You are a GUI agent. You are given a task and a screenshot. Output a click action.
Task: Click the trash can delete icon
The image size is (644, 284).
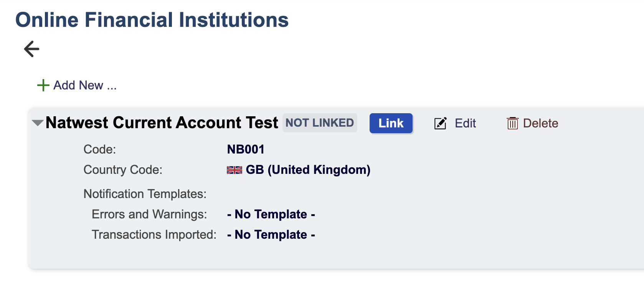click(x=512, y=123)
